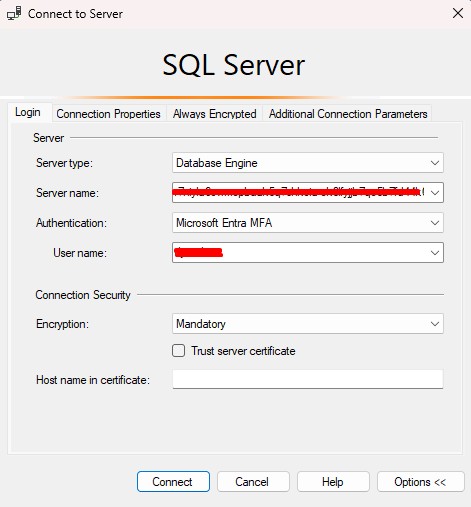Select the Database Engine combo box

tap(308, 163)
